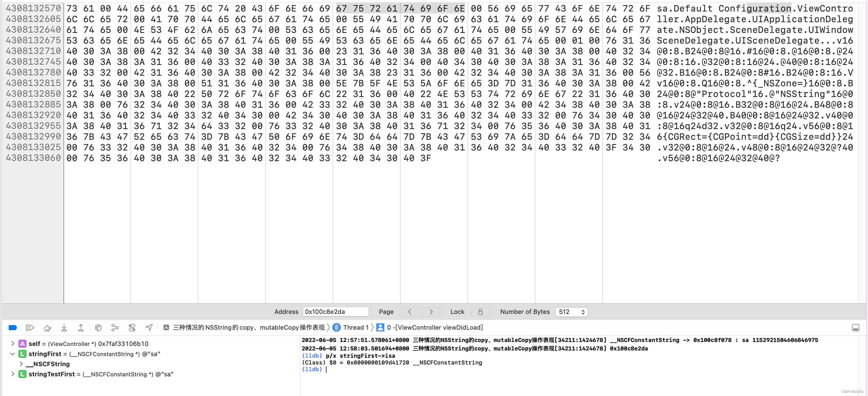Select the viewDidLoad stack frame breadcrumb
Viewport: 868px width, 396px height.
click(x=434, y=328)
